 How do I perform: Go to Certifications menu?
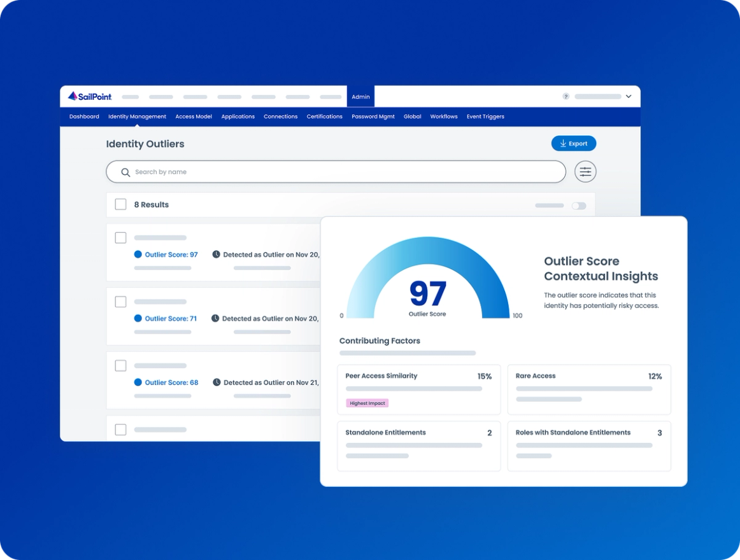click(x=325, y=116)
